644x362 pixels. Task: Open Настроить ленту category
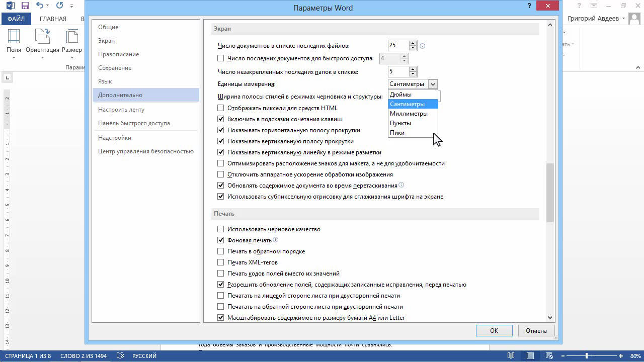[146, 110]
